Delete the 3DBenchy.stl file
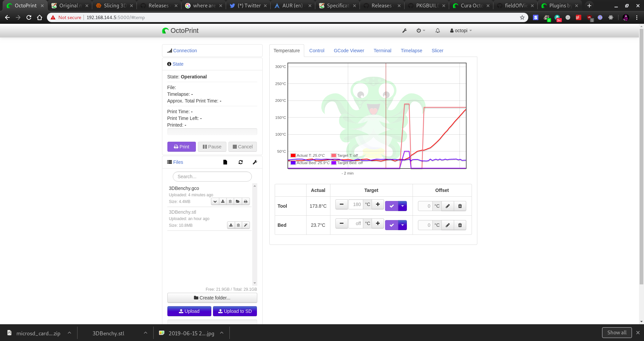Screen dimensions: 644x341 point(238,225)
